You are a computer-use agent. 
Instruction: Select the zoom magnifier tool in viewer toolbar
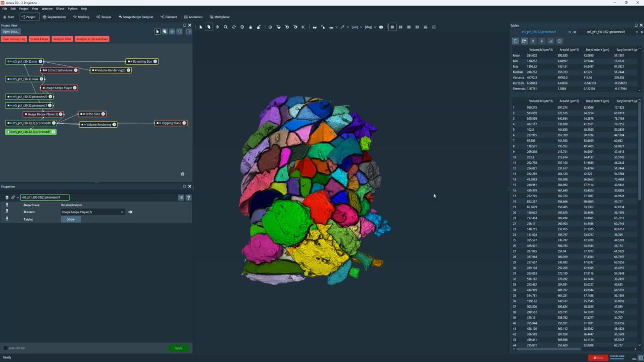(x=225, y=27)
